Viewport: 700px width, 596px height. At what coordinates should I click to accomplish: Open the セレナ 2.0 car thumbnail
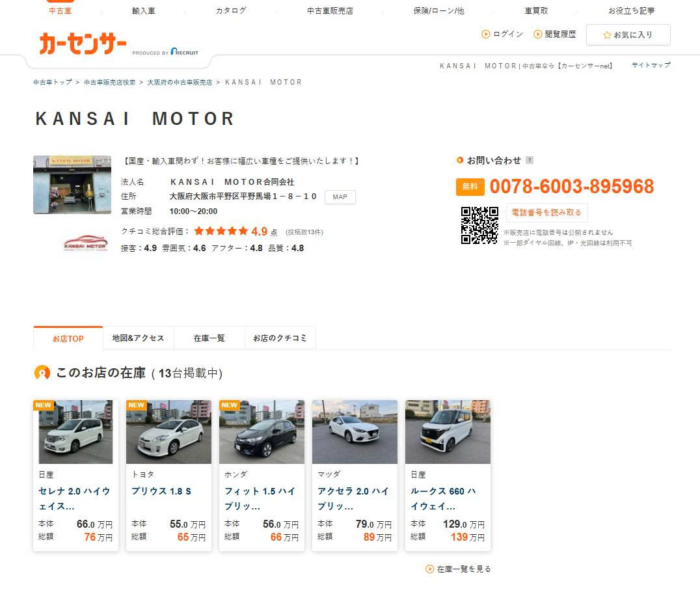coord(75,432)
